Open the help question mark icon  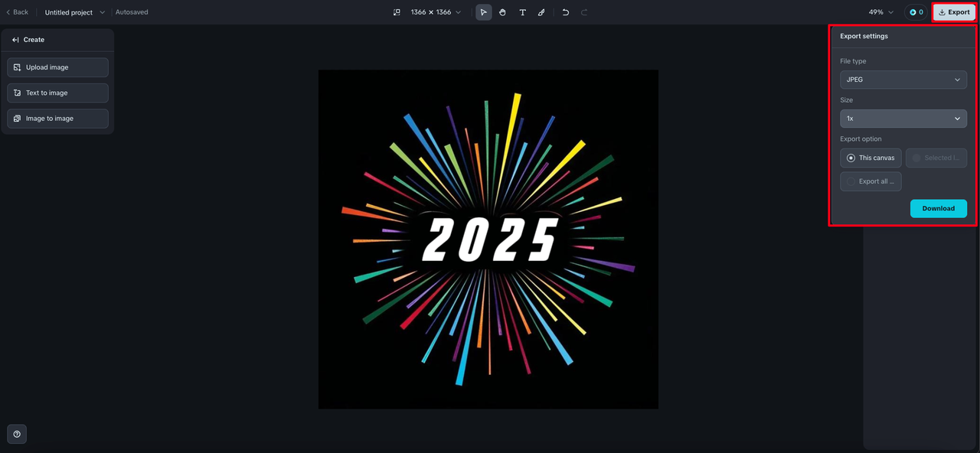tap(17, 434)
